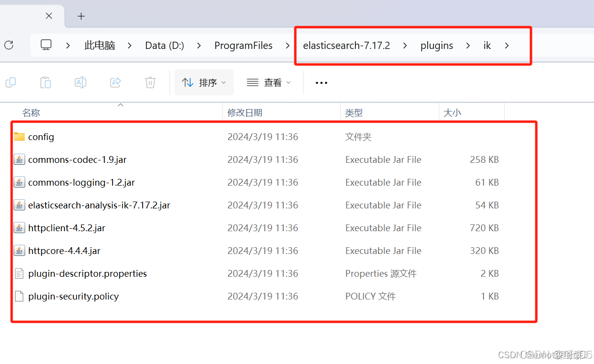The image size is (594, 364).
Task: Click the 320 KB size value
Action: coord(484,251)
